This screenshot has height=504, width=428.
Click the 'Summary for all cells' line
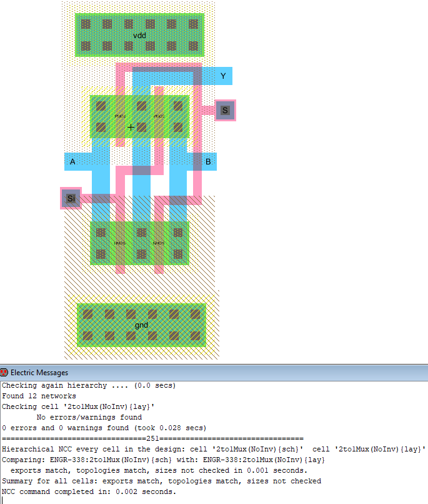point(161,481)
